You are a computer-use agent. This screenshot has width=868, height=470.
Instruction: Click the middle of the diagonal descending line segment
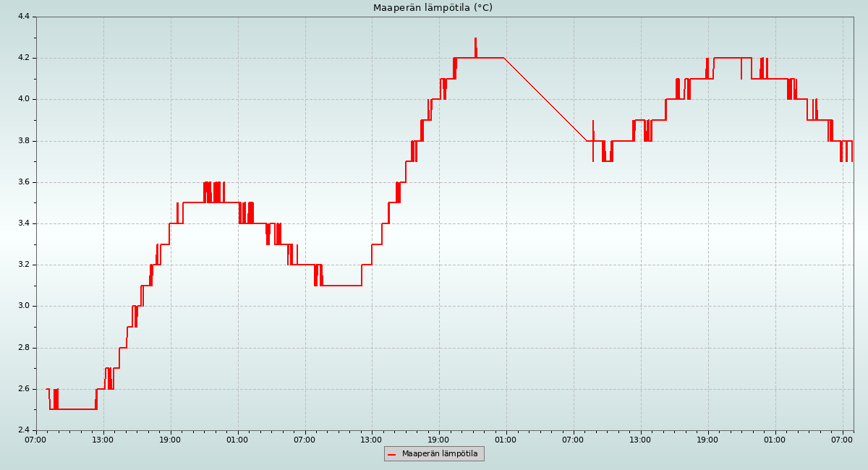coord(545,100)
